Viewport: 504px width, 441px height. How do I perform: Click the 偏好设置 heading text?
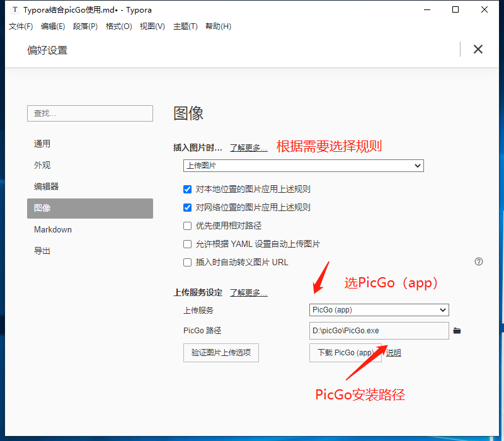coord(47,50)
